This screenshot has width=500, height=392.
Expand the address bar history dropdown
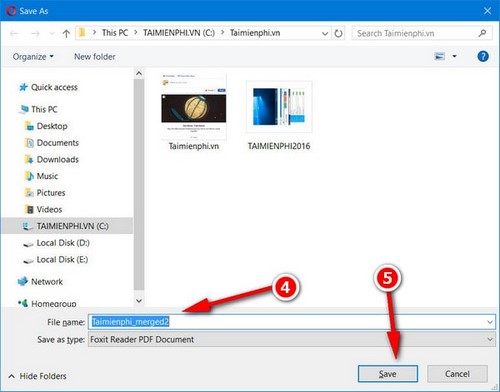(x=325, y=33)
